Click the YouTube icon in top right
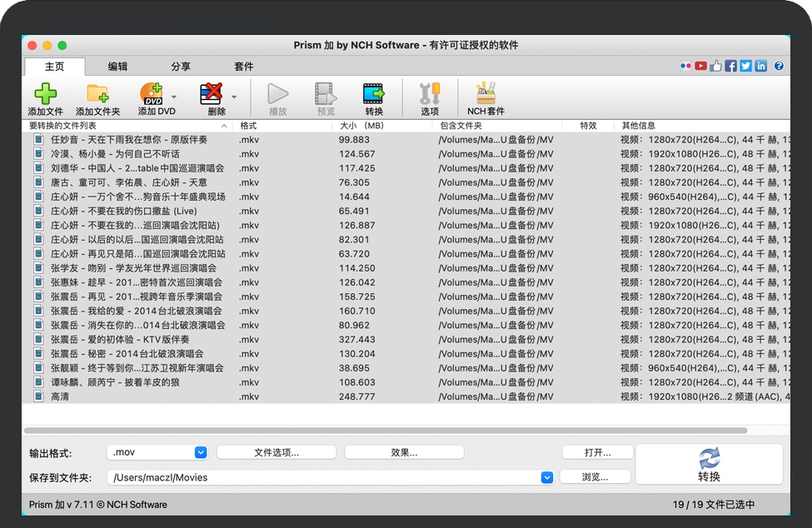812x528 pixels. [700, 66]
